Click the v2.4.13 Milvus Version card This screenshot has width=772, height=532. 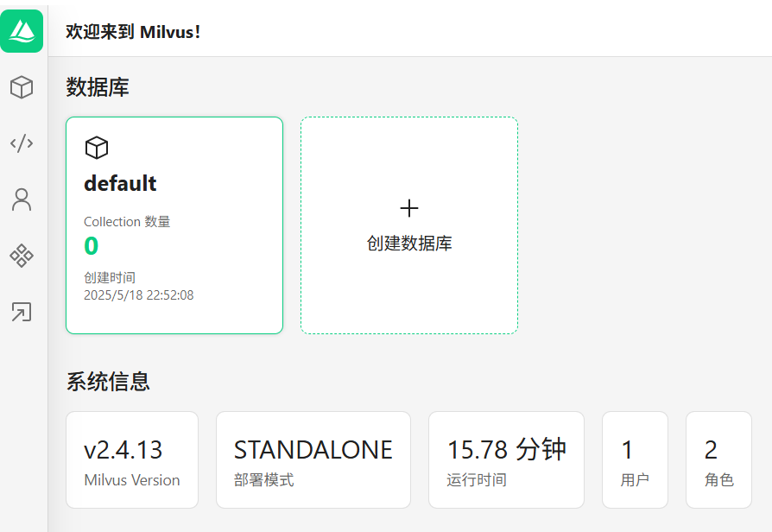click(x=132, y=459)
